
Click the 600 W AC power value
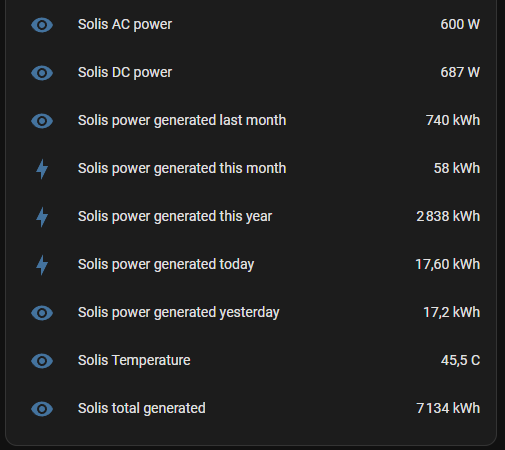click(460, 25)
